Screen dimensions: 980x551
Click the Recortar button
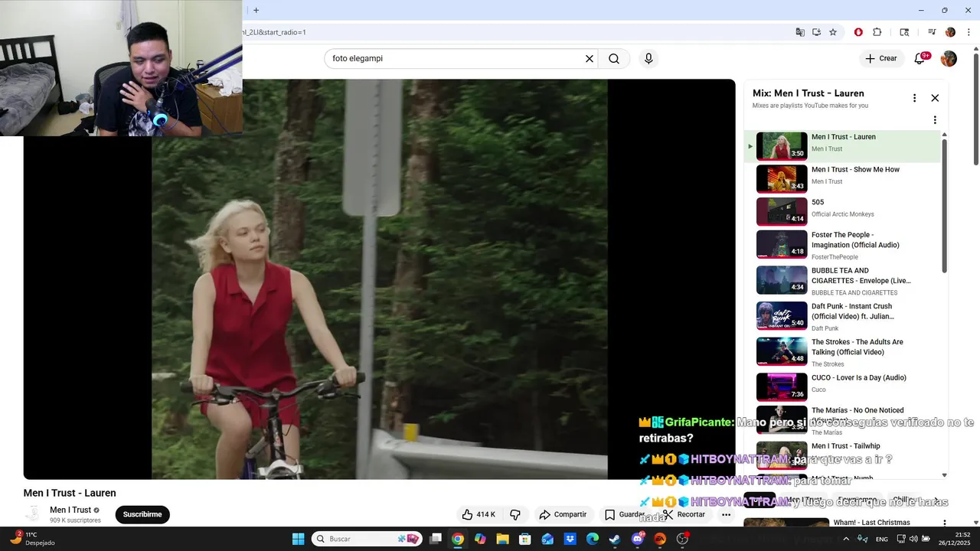click(684, 514)
